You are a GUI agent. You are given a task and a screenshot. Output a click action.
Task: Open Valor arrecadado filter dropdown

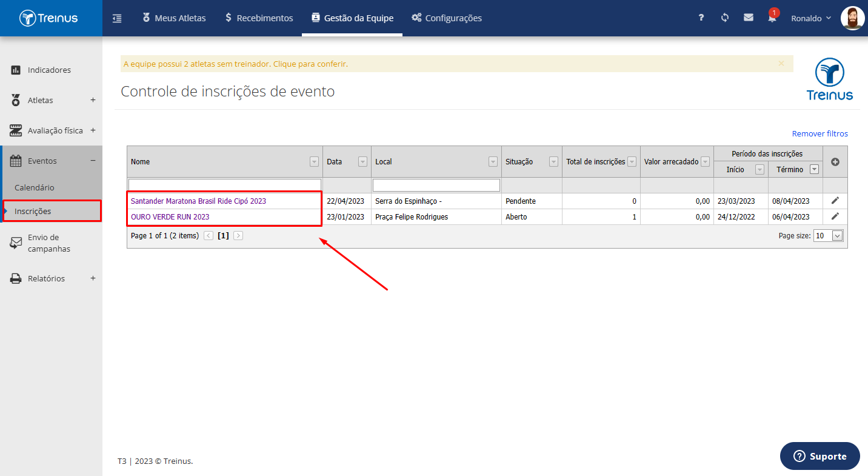[x=705, y=162]
